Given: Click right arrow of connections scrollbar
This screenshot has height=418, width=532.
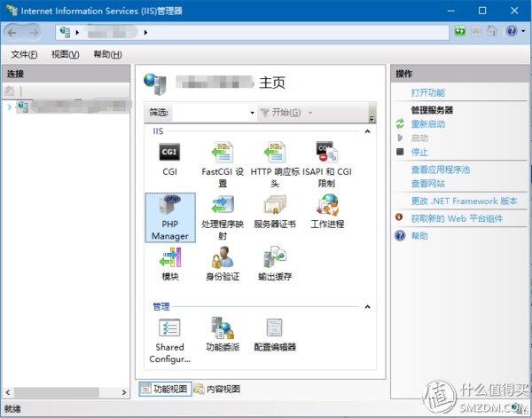Looking at the screenshot, I should click(124, 392).
